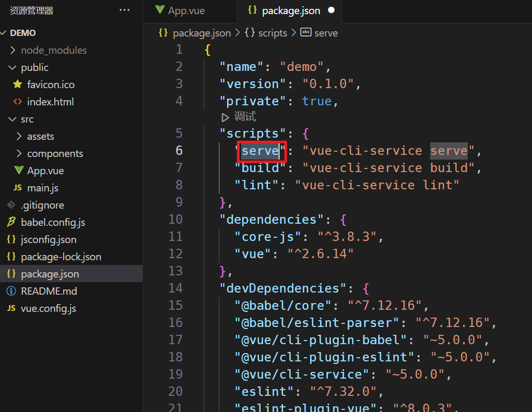Click the "eslint" key on line 20
This screenshot has width=532, height=412.
pyautogui.click(x=264, y=392)
